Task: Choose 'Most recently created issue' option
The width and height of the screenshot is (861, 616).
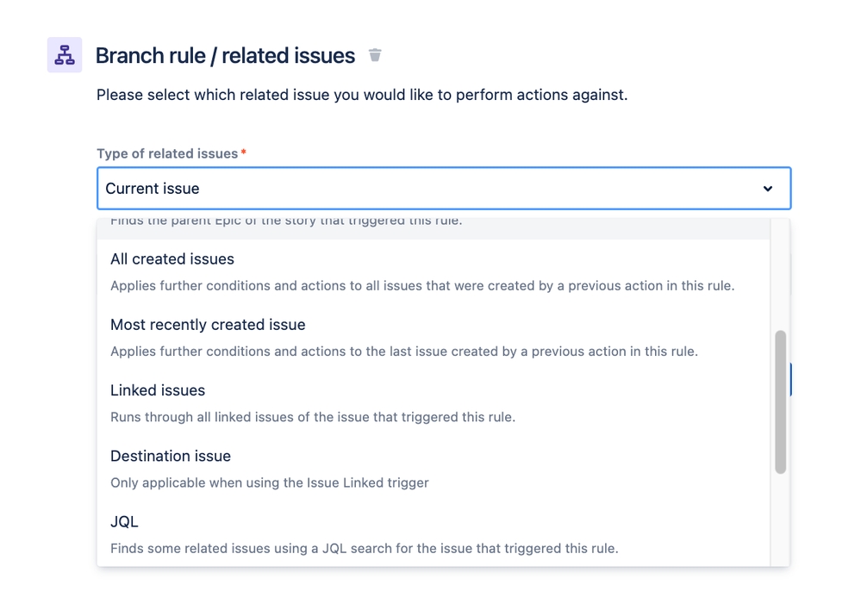Action: point(208,325)
